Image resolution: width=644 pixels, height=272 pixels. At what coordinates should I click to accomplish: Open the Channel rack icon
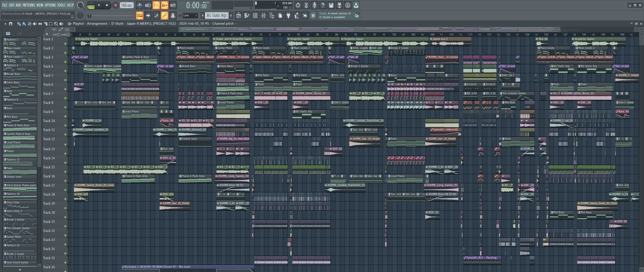pos(255,16)
